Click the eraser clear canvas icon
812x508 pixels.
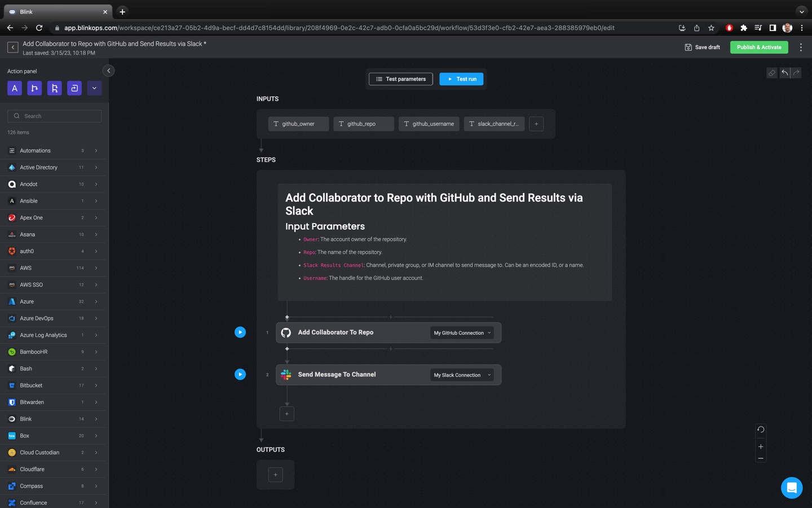pyautogui.click(x=772, y=73)
